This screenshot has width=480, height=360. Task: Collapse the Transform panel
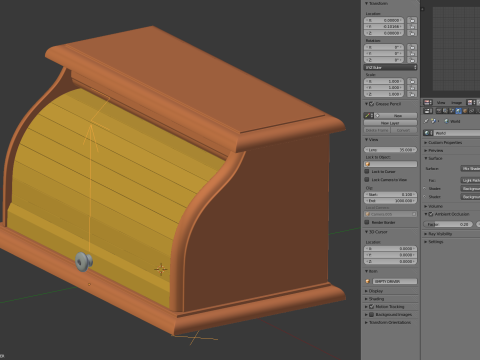tap(366, 3)
